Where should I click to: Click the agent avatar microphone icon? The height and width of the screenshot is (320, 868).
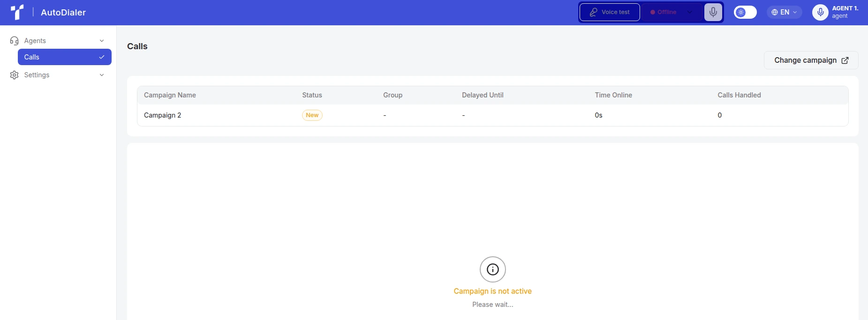820,12
